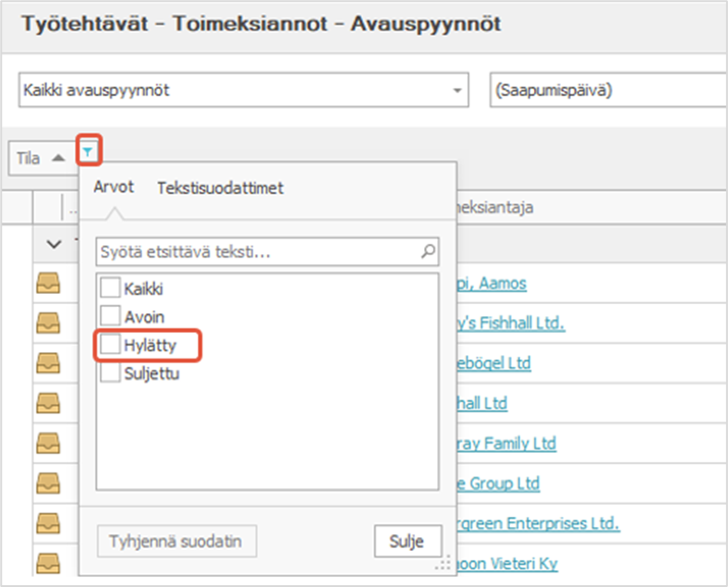Click the tray icon beside the Fishhall Ltd. row
This screenshot has width=728, height=587.
tap(47, 323)
